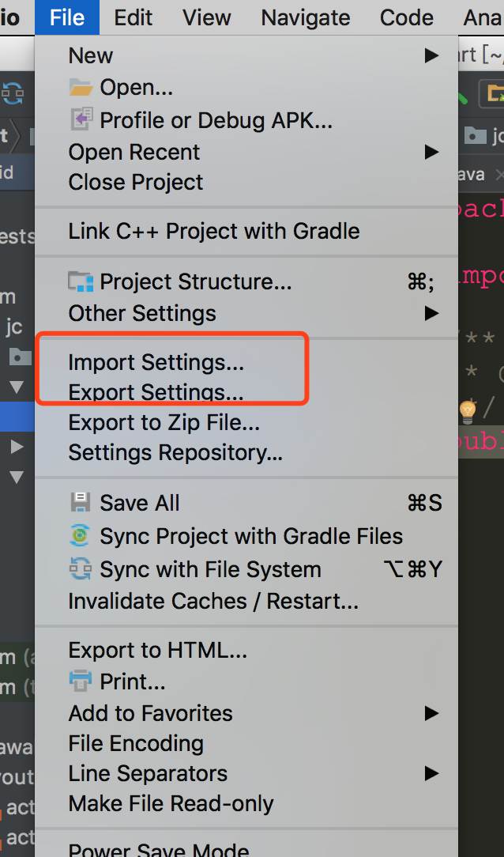This screenshot has width=504, height=857.
Task: Click the Sync Project with Gradle icon
Action: coord(81,536)
